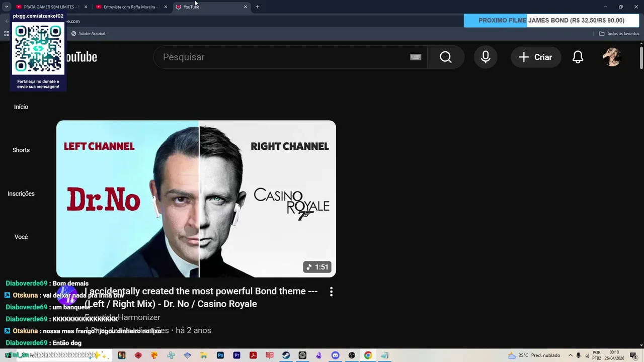Open the Windows notification center icon

[633, 355]
